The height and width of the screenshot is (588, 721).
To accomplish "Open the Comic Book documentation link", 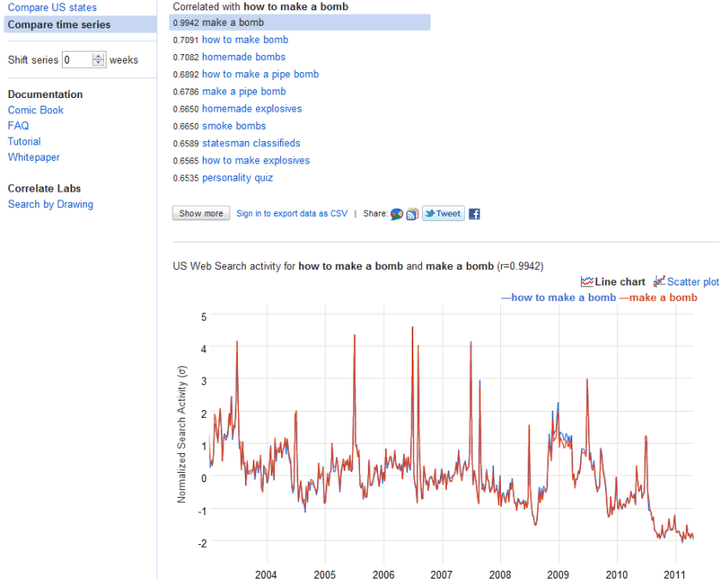I will (35, 110).
